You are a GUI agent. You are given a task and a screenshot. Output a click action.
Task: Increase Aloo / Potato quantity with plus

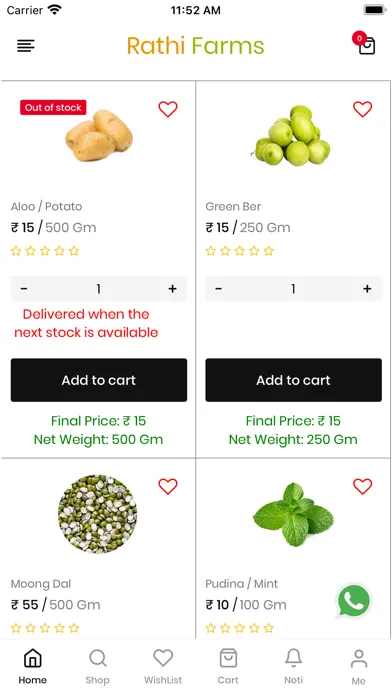click(x=172, y=289)
